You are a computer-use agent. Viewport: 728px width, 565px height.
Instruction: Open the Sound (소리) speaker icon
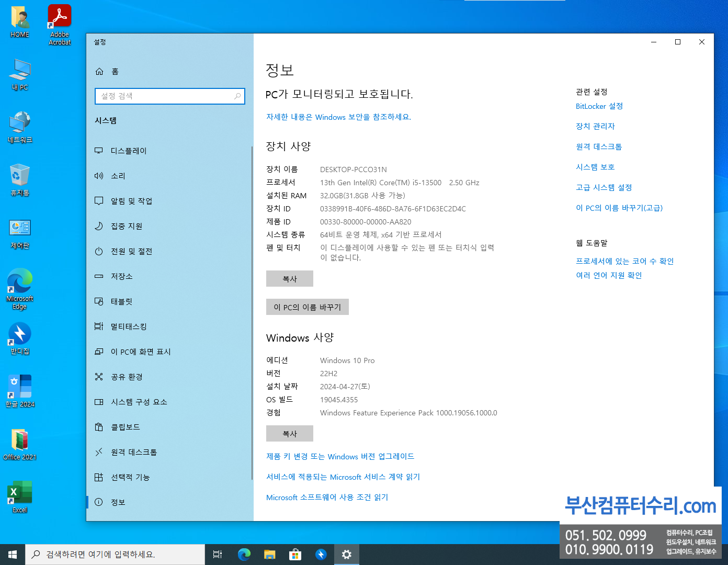point(99,176)
